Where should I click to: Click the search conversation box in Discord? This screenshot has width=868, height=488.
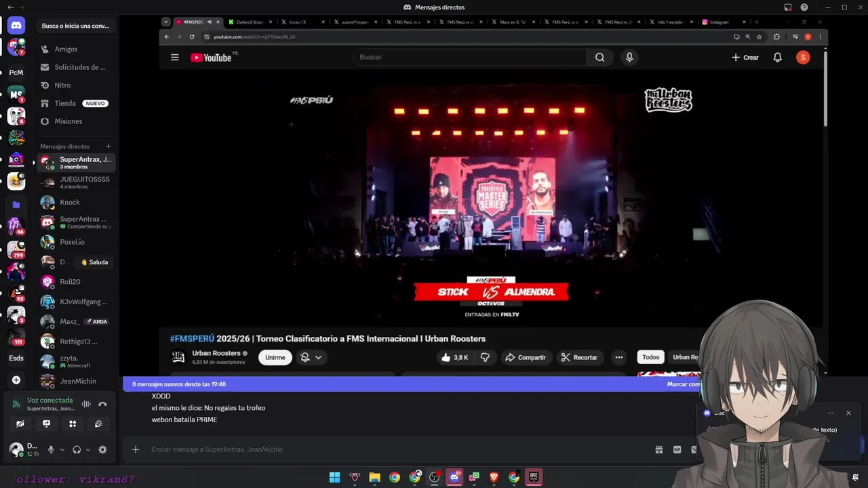75,26
